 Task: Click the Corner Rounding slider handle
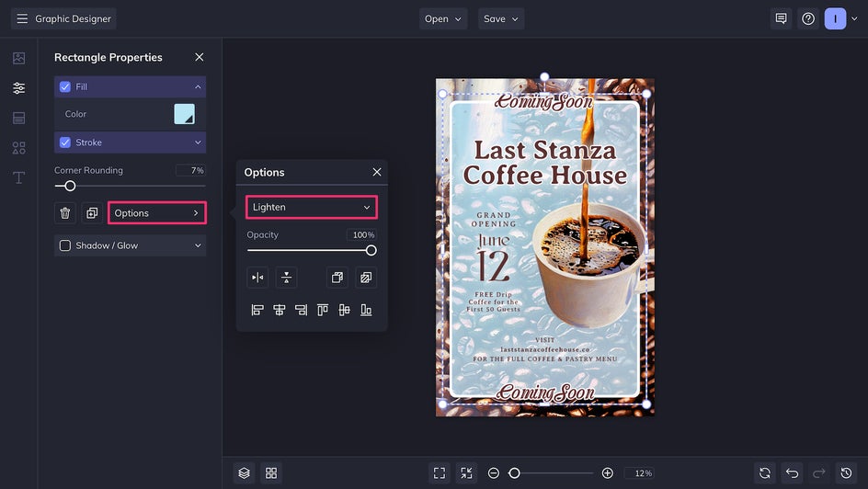pos(70,186)
